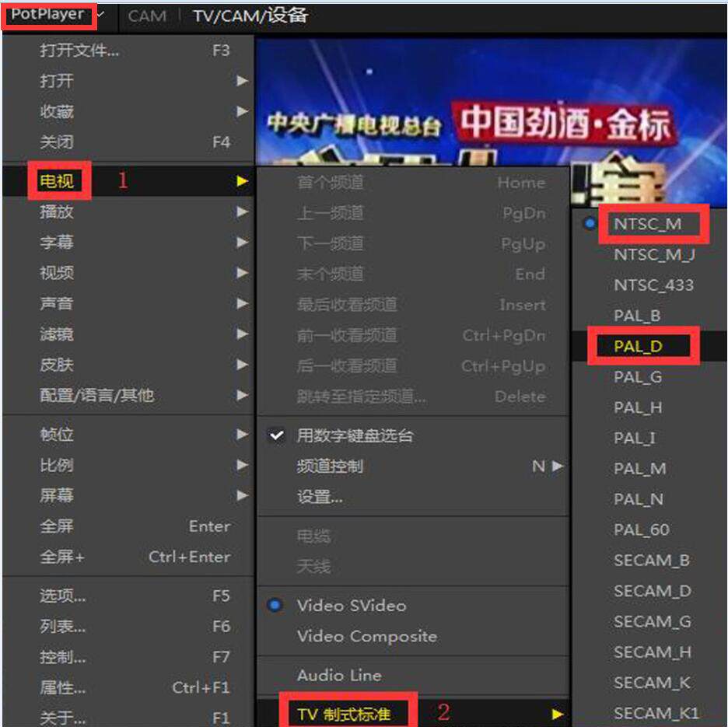The image size is (728, 727).
Task: Select SECAM_K TV standard
Action: 649,683
